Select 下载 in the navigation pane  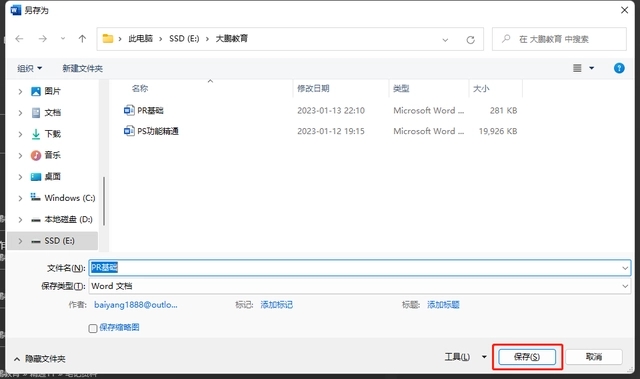click(52, 134)
